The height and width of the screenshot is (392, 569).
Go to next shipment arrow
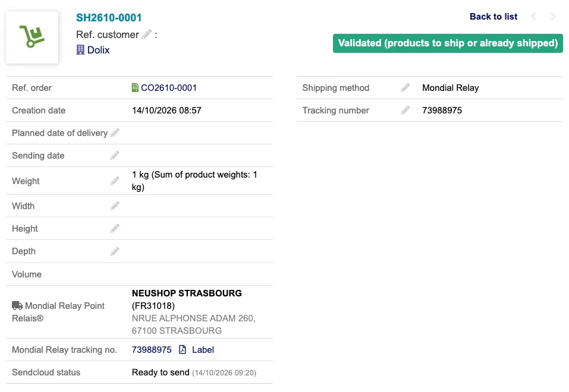click(553, 16)
